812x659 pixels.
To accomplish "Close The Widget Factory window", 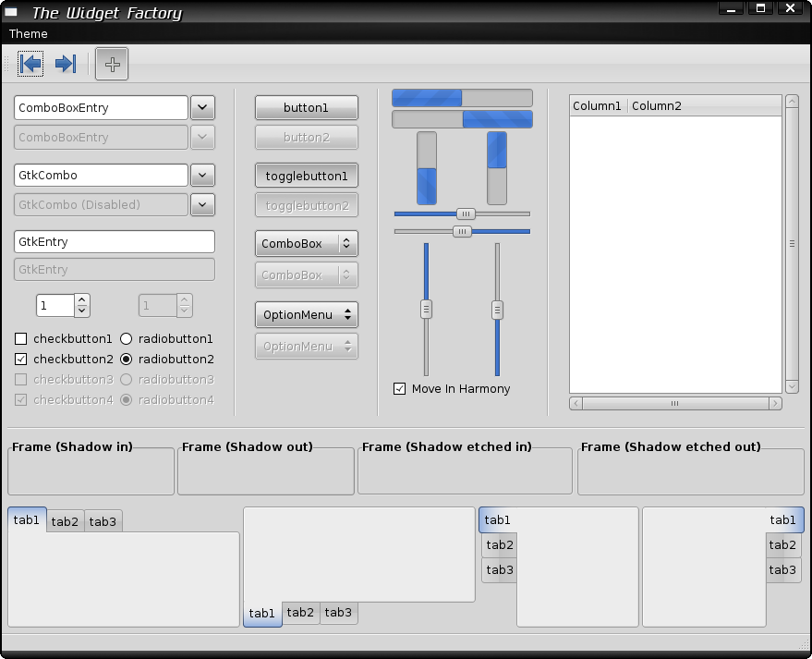I will [790, 7].
